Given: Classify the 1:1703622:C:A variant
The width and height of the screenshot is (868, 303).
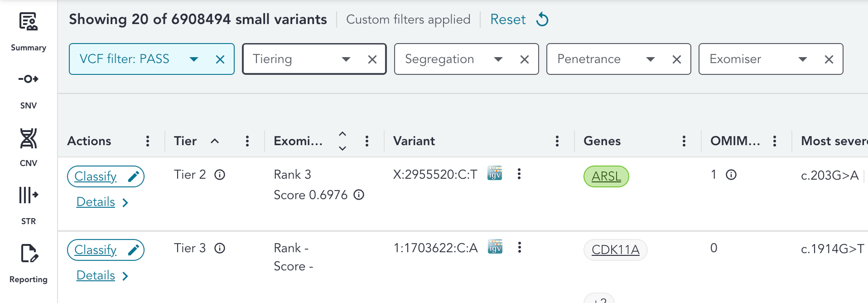Looking at the screenshot, I should click(106, 250).
